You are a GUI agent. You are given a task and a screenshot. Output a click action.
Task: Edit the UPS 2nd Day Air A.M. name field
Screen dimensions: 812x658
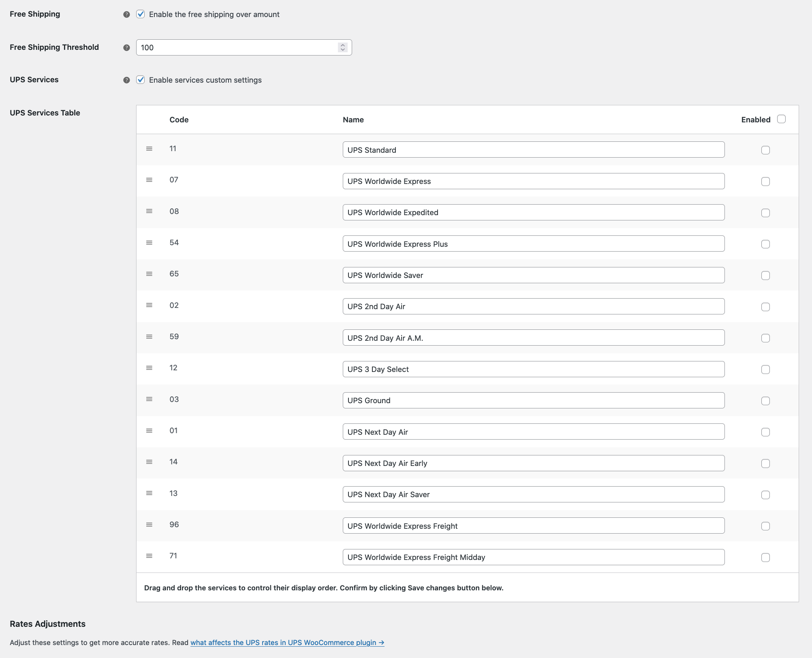pos(534,338)
